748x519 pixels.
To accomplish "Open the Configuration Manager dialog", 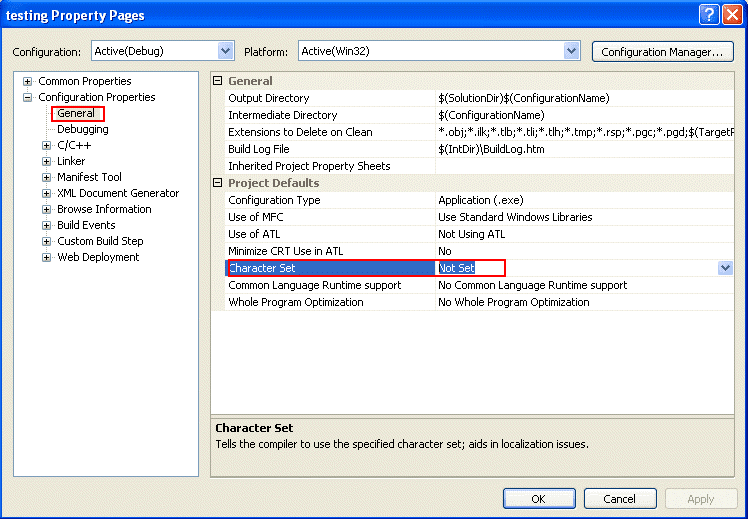I will pyautogui.click(x=663, y=52).
